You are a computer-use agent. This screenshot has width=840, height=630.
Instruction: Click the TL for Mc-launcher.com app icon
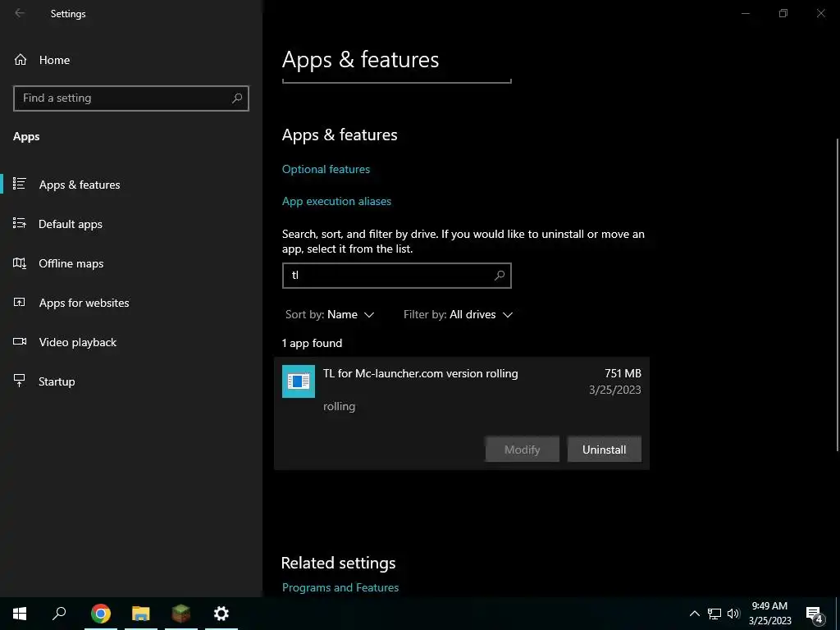click(x=299, y=381)
